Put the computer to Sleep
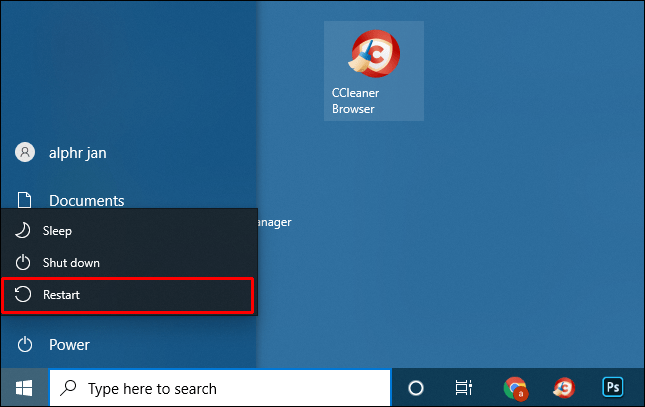The height and width of the screenshot is (407, 645). (128, 231)
